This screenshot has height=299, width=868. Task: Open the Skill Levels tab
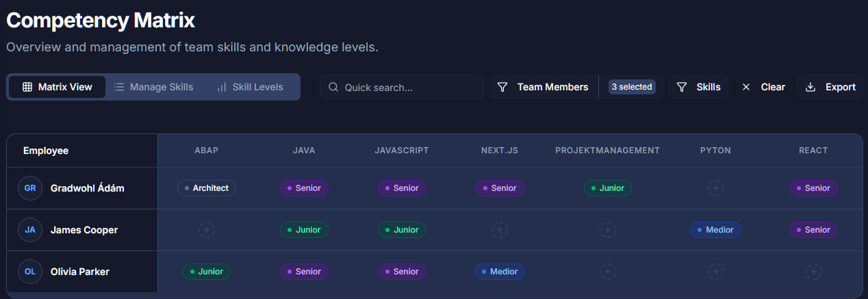249,87
